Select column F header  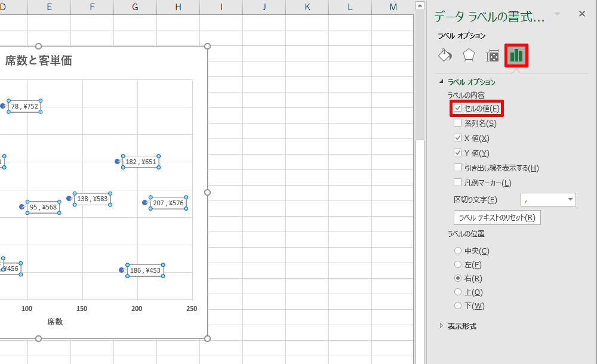[92, 7]
